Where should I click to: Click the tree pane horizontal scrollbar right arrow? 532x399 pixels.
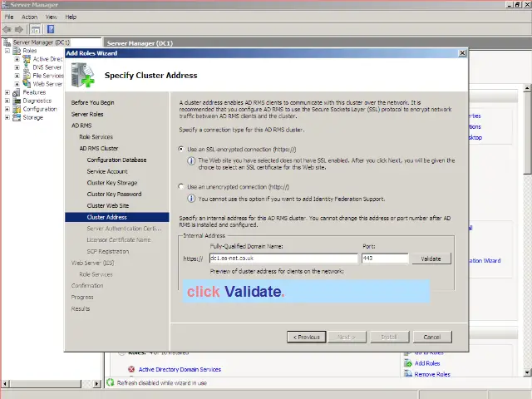click(97, 384)
